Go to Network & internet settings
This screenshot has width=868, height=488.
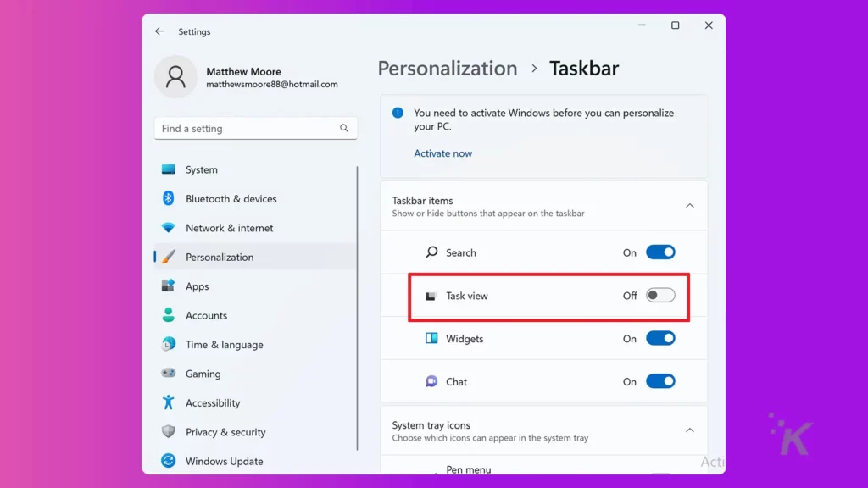pyautogui.click(x=255, y=228)
